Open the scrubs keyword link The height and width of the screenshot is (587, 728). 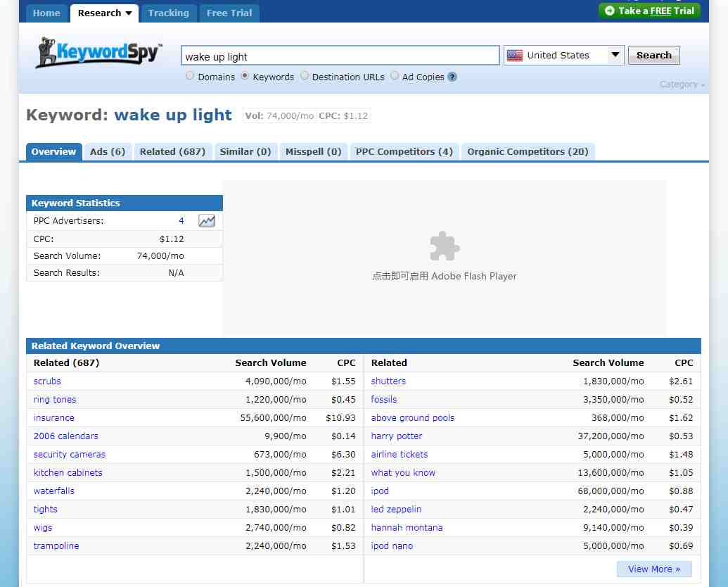pos(47,381)
